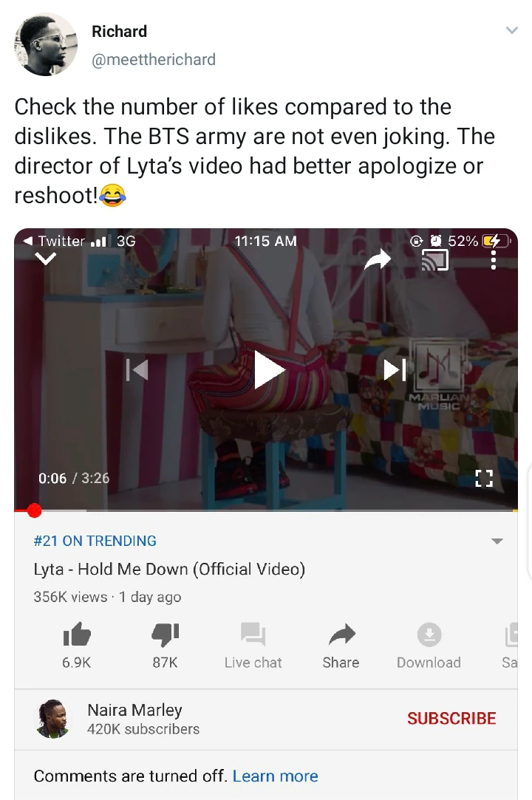This screenshot has height=800, width=532.
Task: Skip to next video
Action: pos(395,369)
